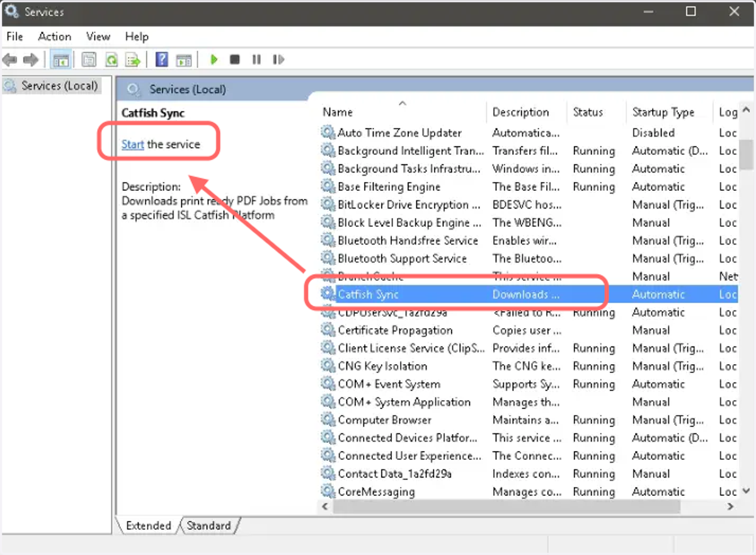
Task: Click 'Copies user ...' description for Certificate Propagation
Action: [x=527, y=331]
